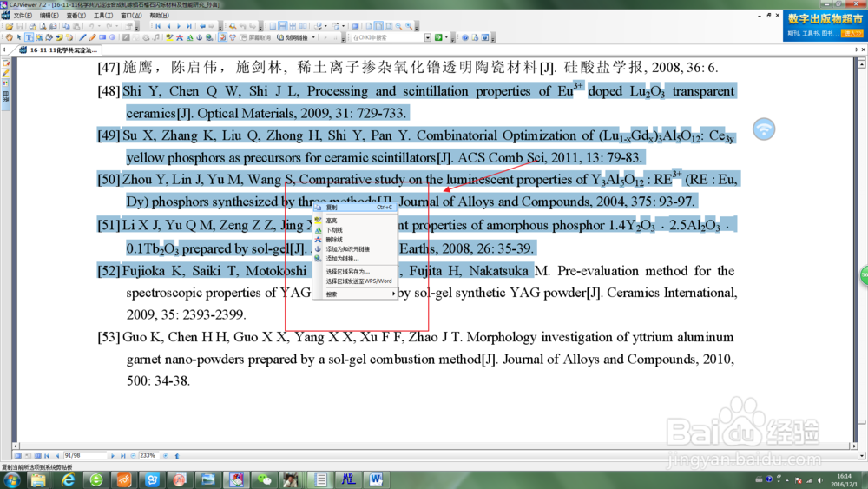Select the rectangle annotation tool
The height and width of the screenshot is (489, 868).
tap(102, 37)
